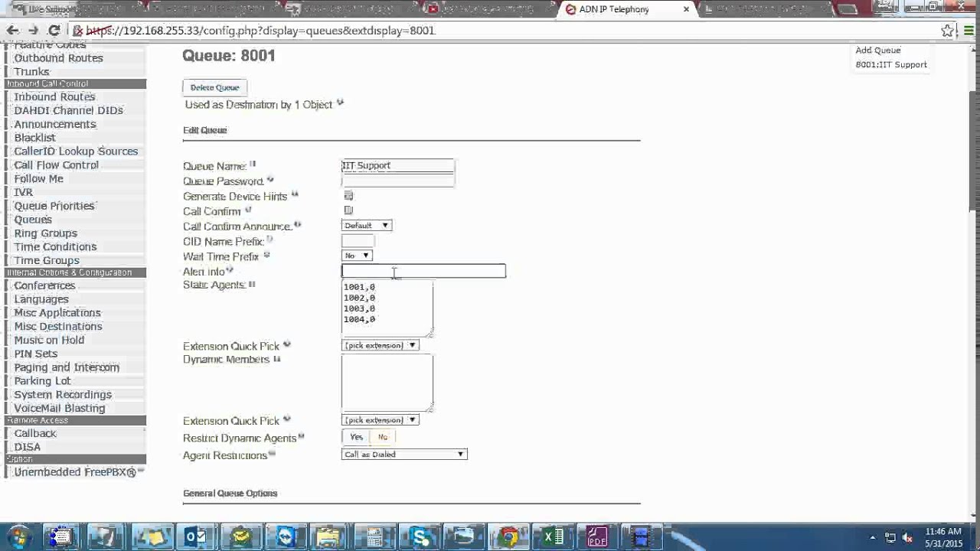980x551 pixels.
Task: Open Extension Quick Pick below Dynamic Members
Action: [x=380, y=420]
